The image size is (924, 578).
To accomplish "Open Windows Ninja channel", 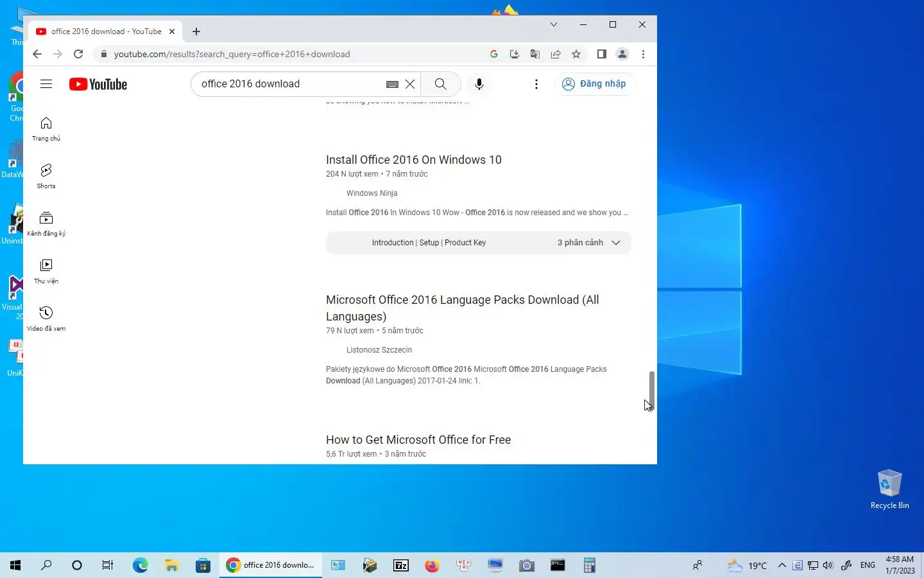I will pos(372,193).
